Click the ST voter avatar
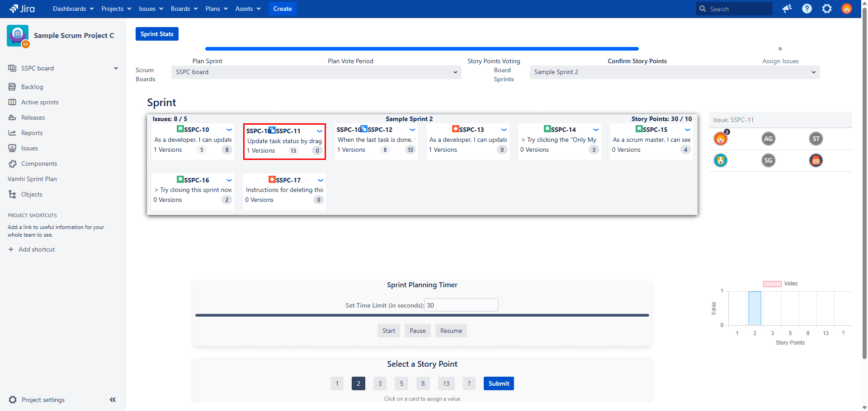Viewport: 868px width, 411px height. pyautogui.click(x=816, y=139)
